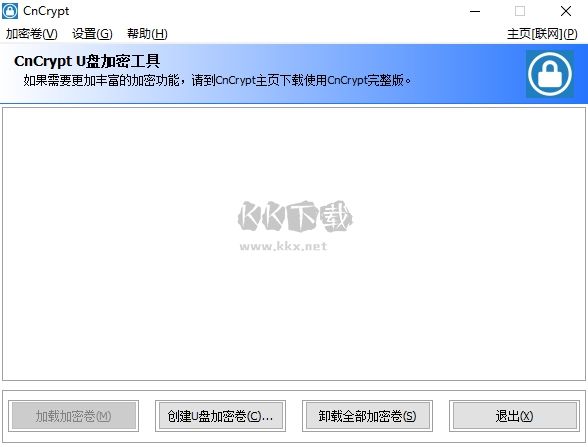Open the 帮助(H) menu
Screen dimensions: 588x447
click(x=147, y=34)
